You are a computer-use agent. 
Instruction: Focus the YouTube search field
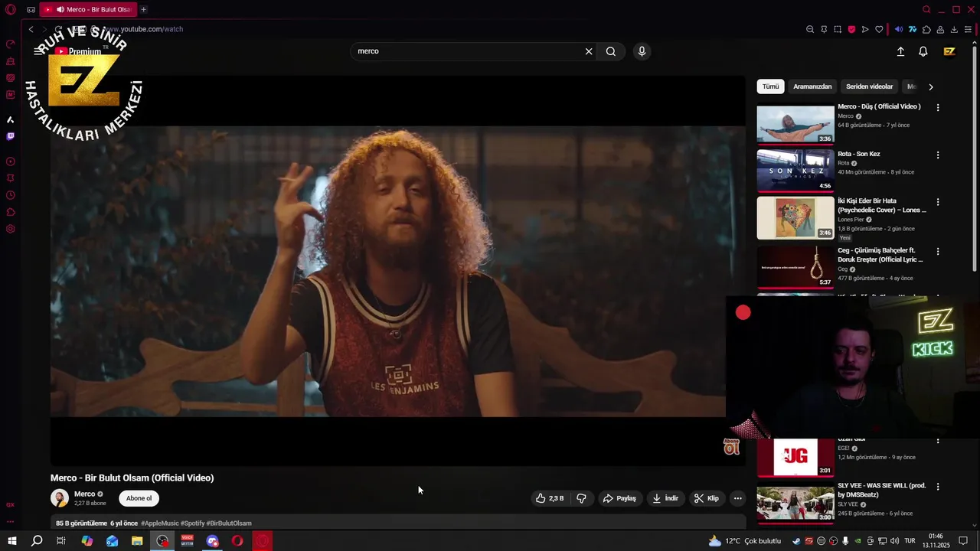[x=467, y=51]
